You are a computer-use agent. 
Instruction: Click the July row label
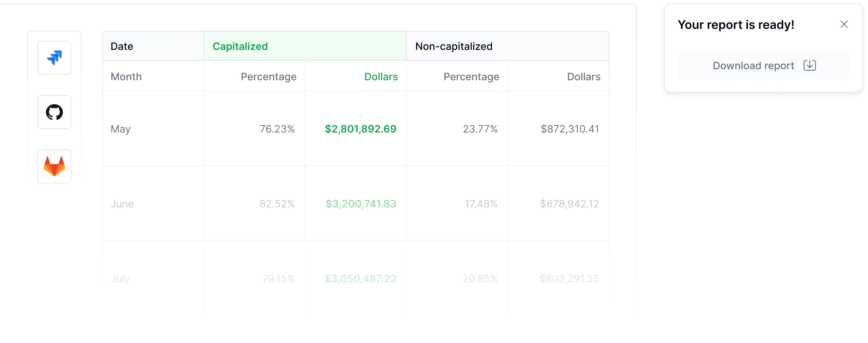click(x=120, y=278)
